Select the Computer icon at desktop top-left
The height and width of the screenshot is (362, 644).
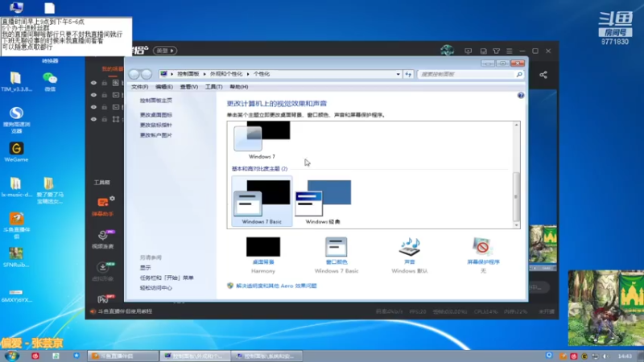tap(16, 7)
